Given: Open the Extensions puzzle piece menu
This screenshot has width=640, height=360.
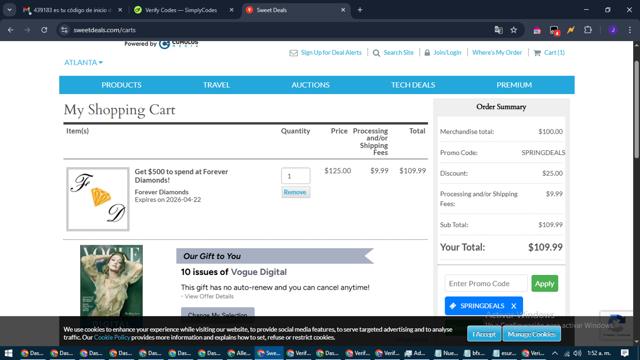Looking at the screenshot, I should [x=588, y=30].
